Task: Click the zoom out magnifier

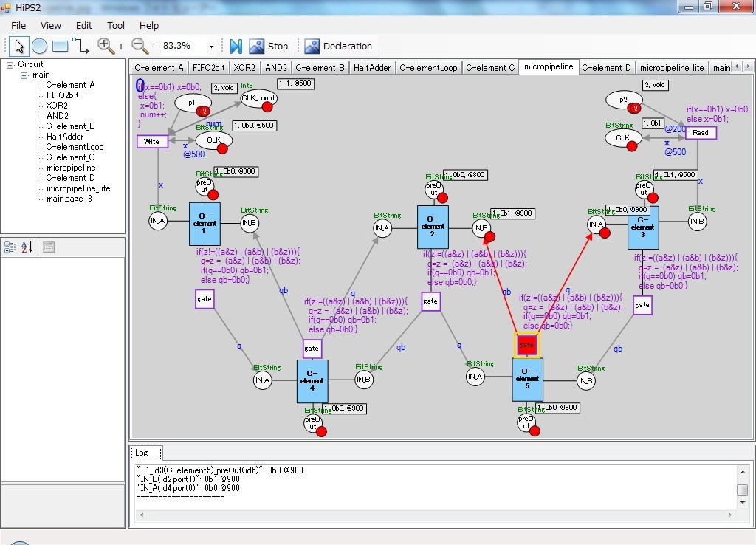Action: point(140,46)
